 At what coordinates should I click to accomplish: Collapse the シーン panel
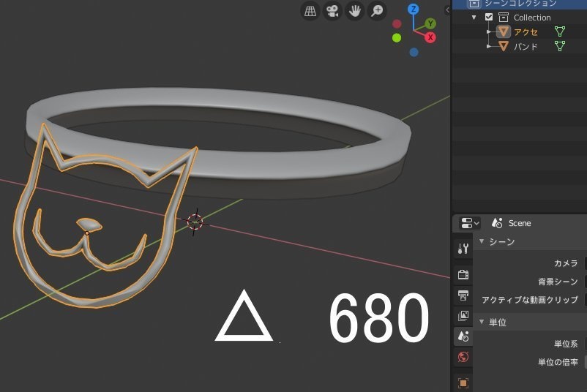tap(482, 241)
